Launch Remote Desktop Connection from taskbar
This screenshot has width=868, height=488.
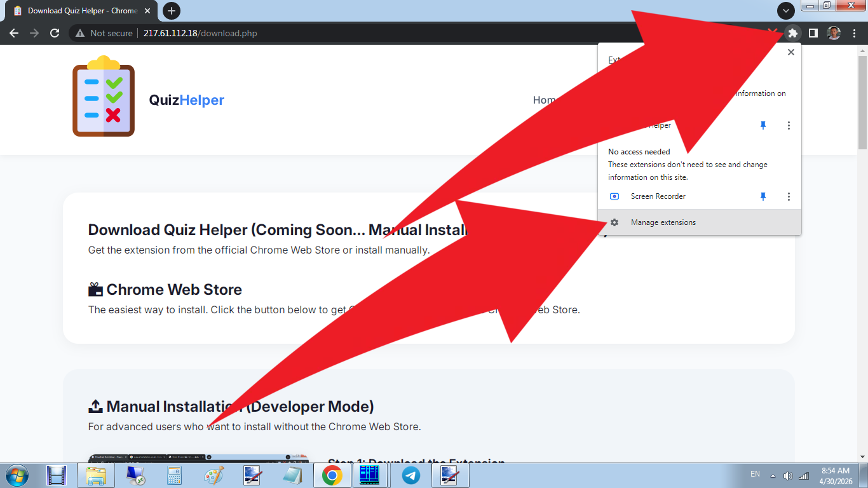click(x=135, y=475)
